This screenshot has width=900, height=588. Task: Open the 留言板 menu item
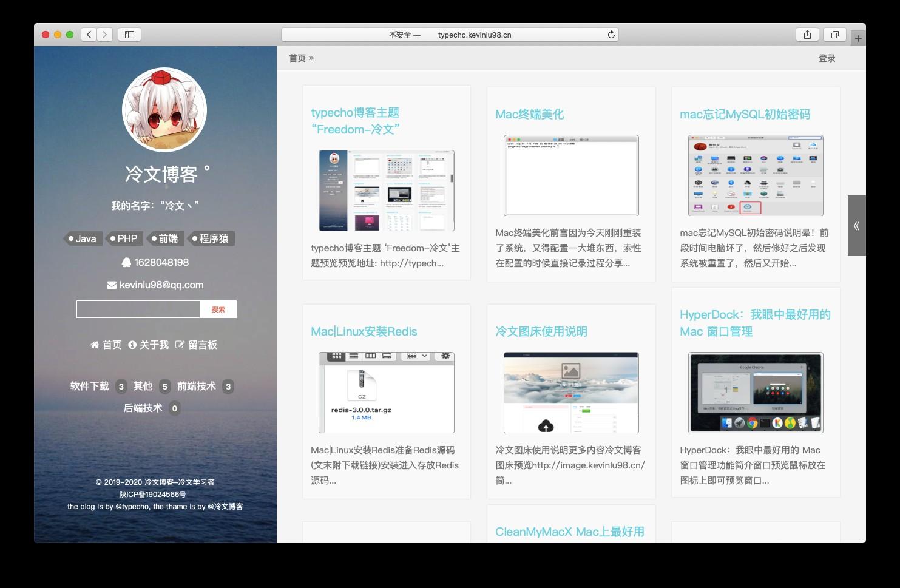pyautogui.click(x=197, y=345)
